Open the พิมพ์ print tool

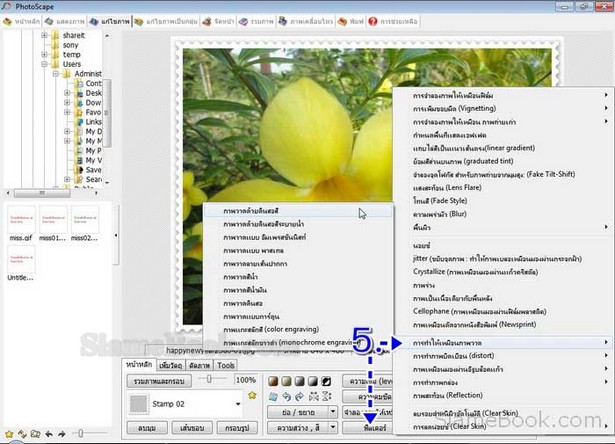[x=351, y=22]
